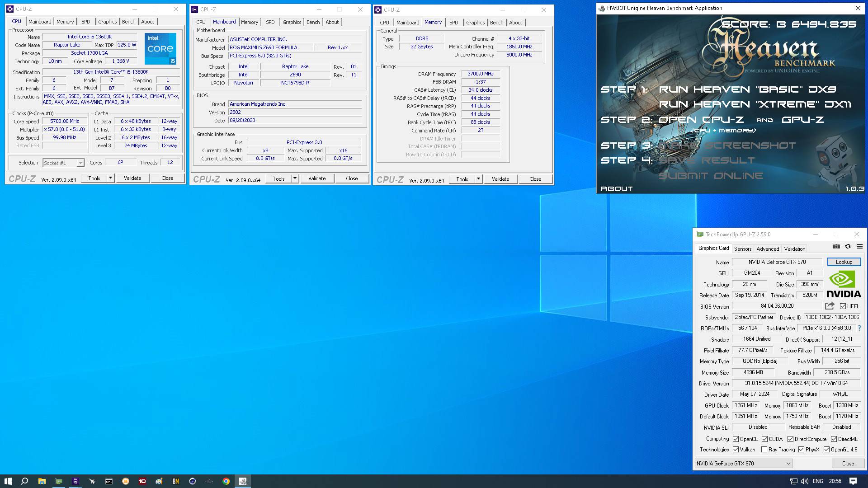Click the Intel Core i5 logo in CPU-Z
The width and height of the screenshot is (868, 488).
point(160,48)
